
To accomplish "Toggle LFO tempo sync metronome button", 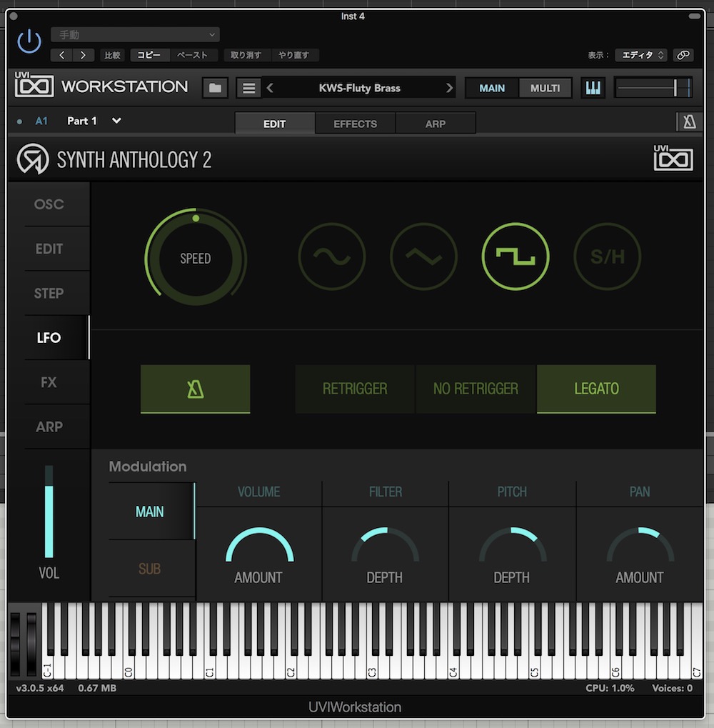I will point(195,389).
